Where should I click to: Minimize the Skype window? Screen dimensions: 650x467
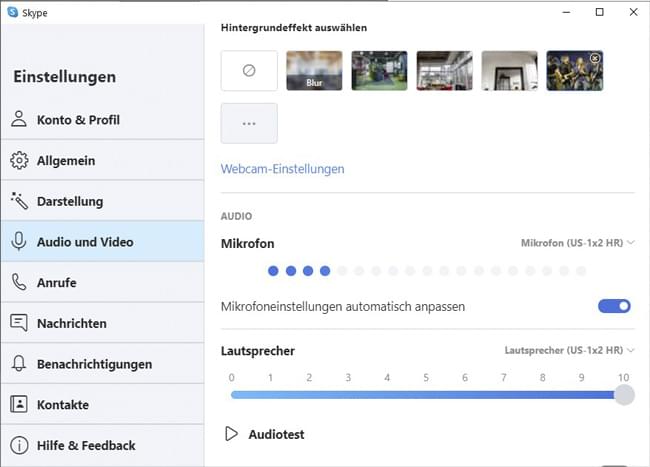tap(566, 12)
